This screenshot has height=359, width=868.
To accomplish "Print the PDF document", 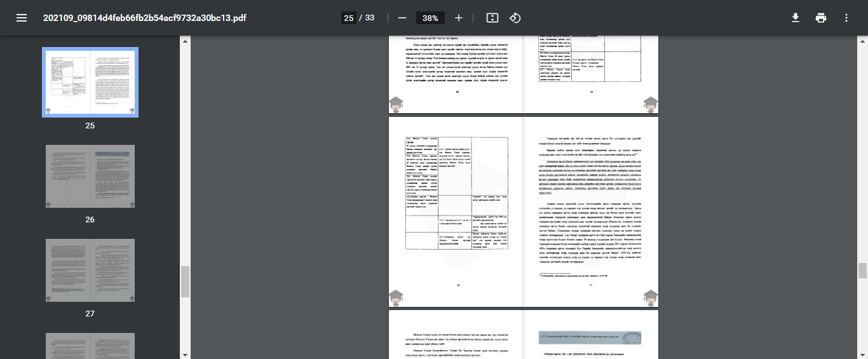I will coord(821,18).
